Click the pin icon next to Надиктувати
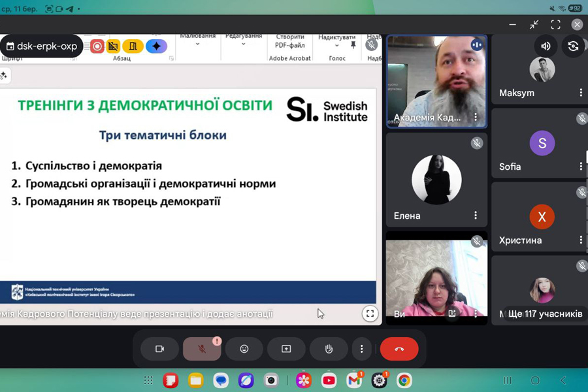 pos(353,45)
